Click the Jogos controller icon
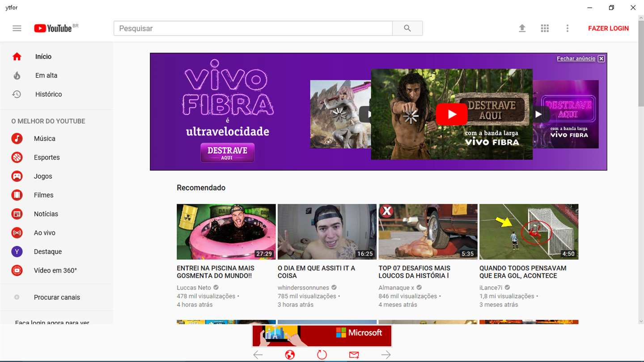Viewport: 644px width, 362px height. point(17,176)
